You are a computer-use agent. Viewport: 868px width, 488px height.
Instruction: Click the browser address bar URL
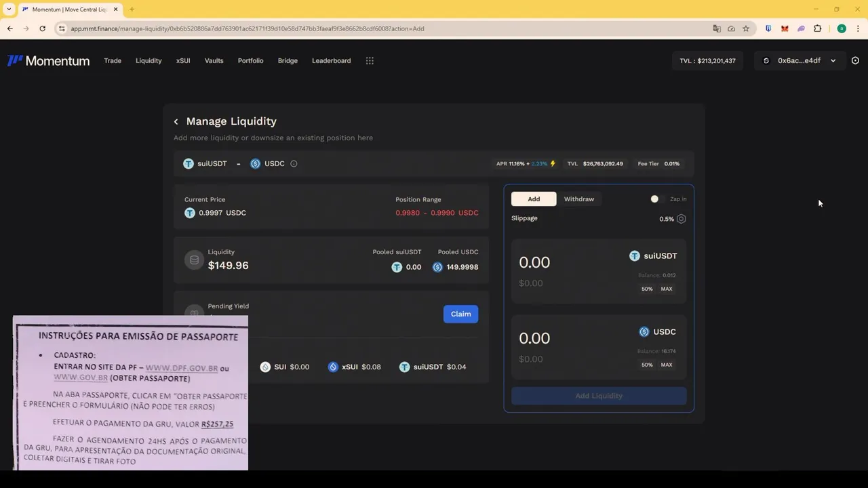pos(248,28)
